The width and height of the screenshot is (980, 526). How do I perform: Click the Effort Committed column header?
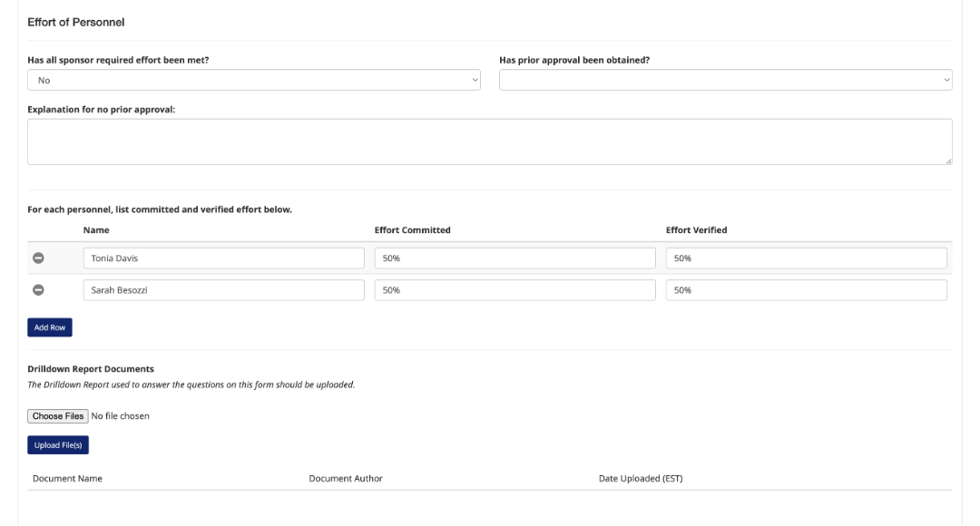click(412, 230)
